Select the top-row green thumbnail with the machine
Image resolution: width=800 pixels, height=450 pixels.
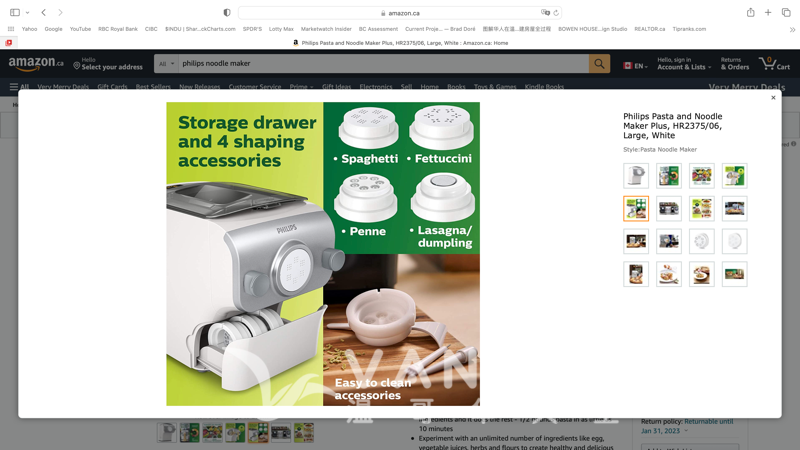(734, 176)
